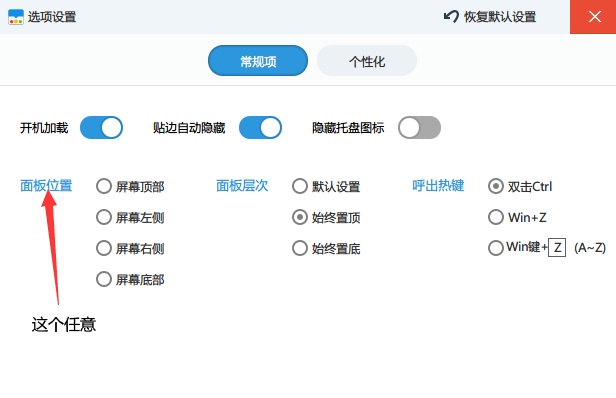Choose 屏幕底部 radio option

pos(104,279)
